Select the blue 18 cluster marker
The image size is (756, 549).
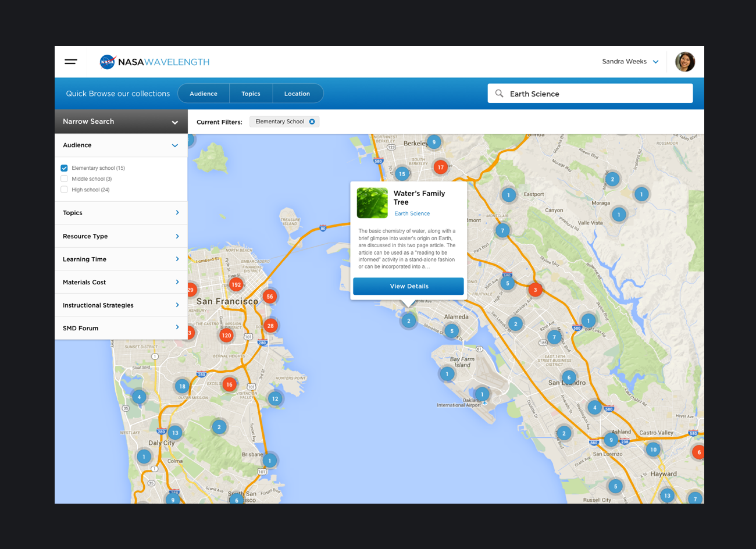[182, 386]
